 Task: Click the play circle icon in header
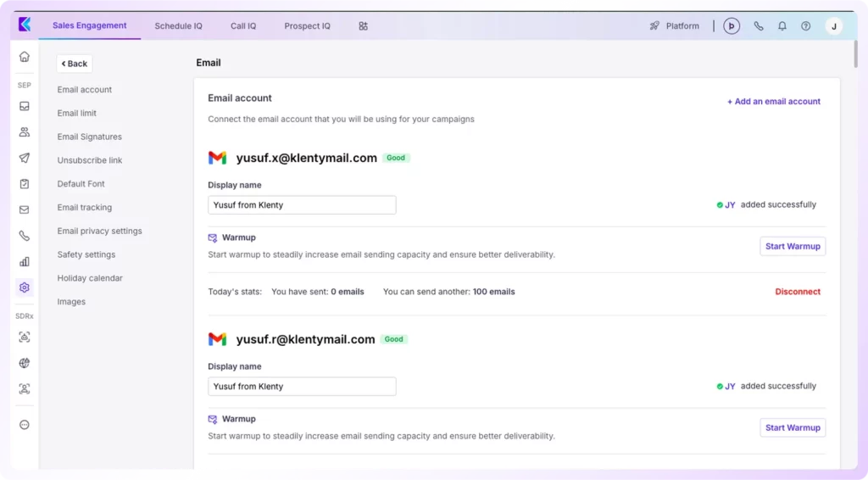coord(732,26)
